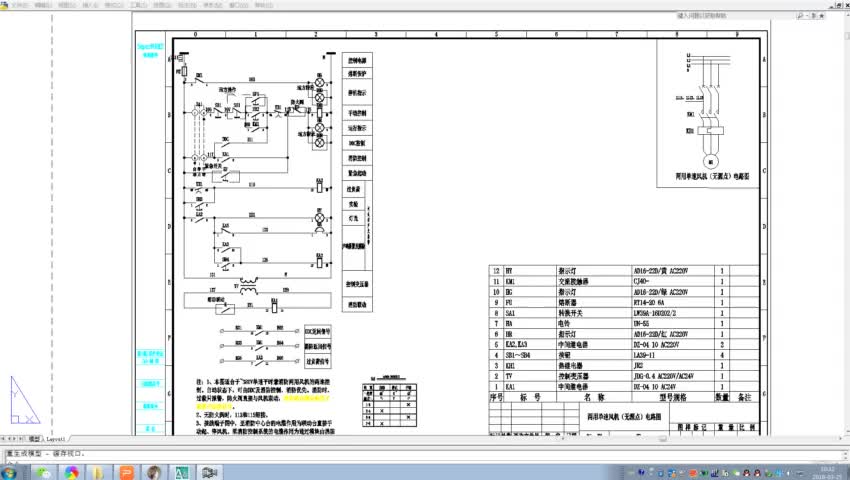Open the 视图 (View) menu
The image size is (850, 480).
coord(67,5)
